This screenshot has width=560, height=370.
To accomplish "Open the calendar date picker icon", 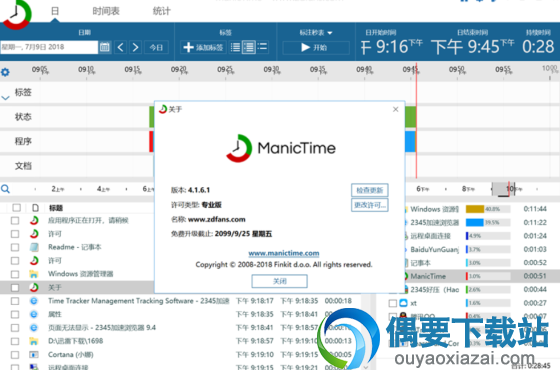I will coord(105,47).
